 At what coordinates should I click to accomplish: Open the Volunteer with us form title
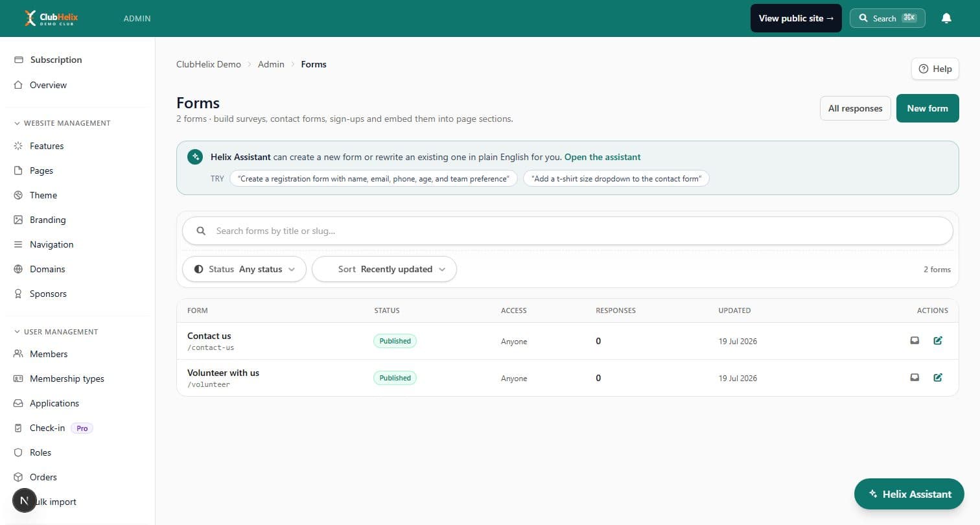pos(223,373)
